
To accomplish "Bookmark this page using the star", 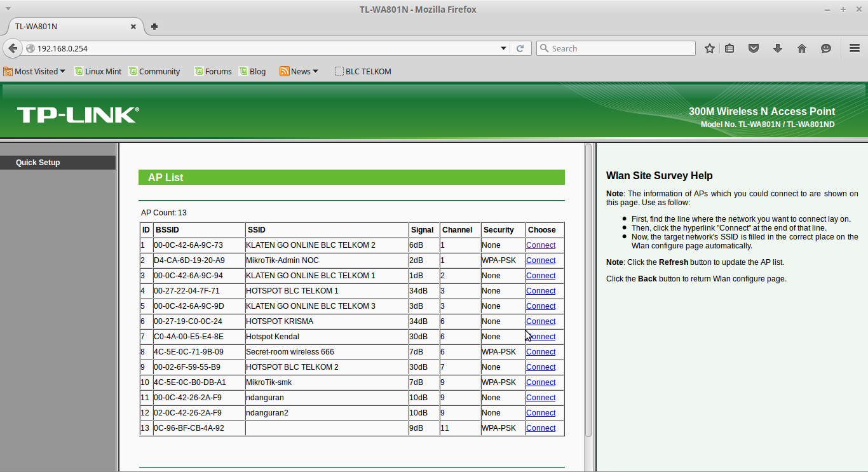I will pos(709,48).
